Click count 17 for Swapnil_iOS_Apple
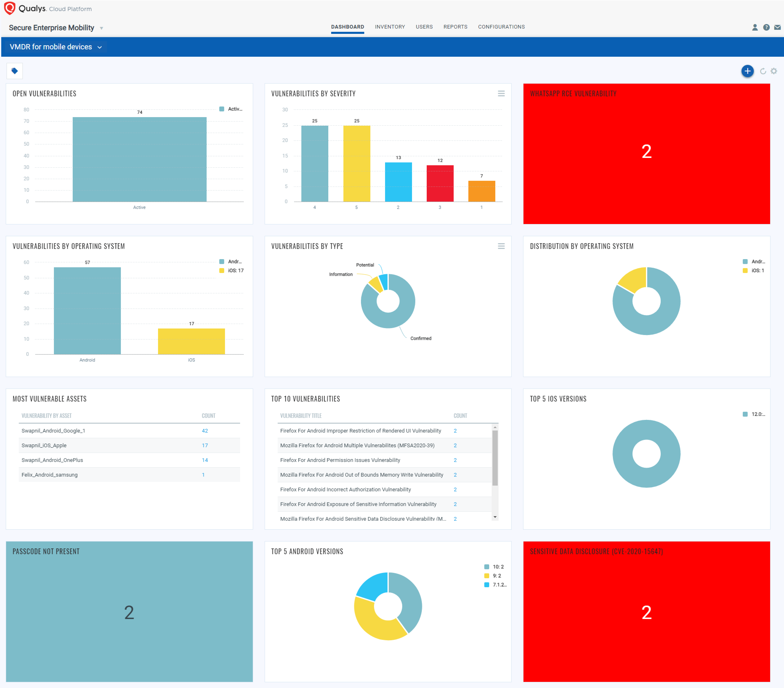Screen dimensions: 784x688 pos(205,445)
